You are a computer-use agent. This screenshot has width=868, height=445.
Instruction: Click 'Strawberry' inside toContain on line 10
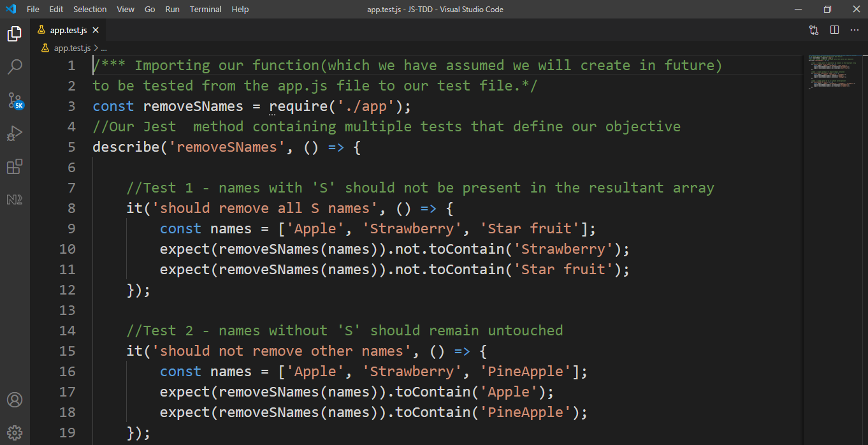click(x=563, y=249)
